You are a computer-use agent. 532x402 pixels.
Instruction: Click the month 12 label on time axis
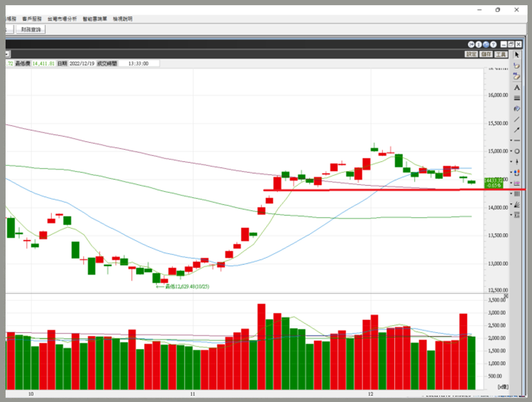point(371,394)
